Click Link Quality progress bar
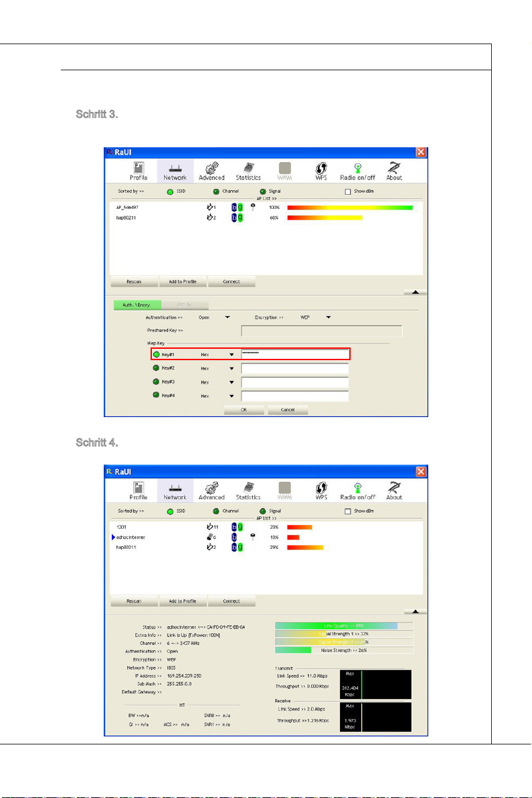The width and height of the screenshot is (532, 798). coord(344,625)
